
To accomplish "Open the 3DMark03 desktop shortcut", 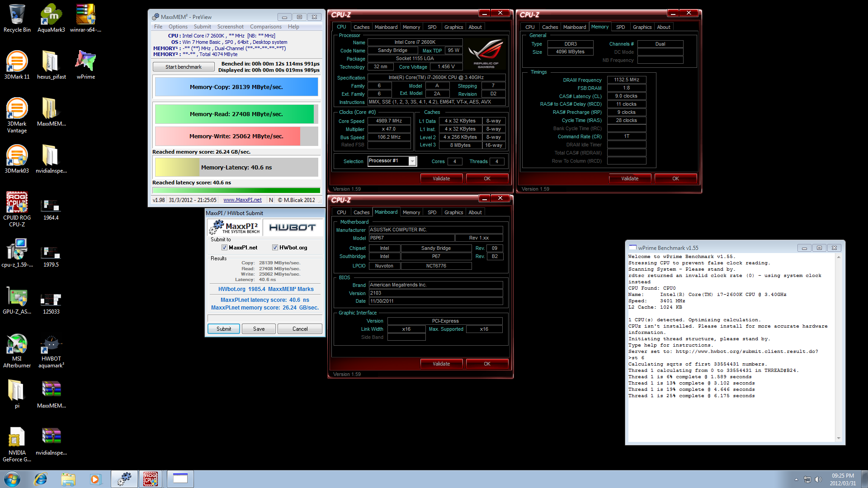I will [17, 159].
